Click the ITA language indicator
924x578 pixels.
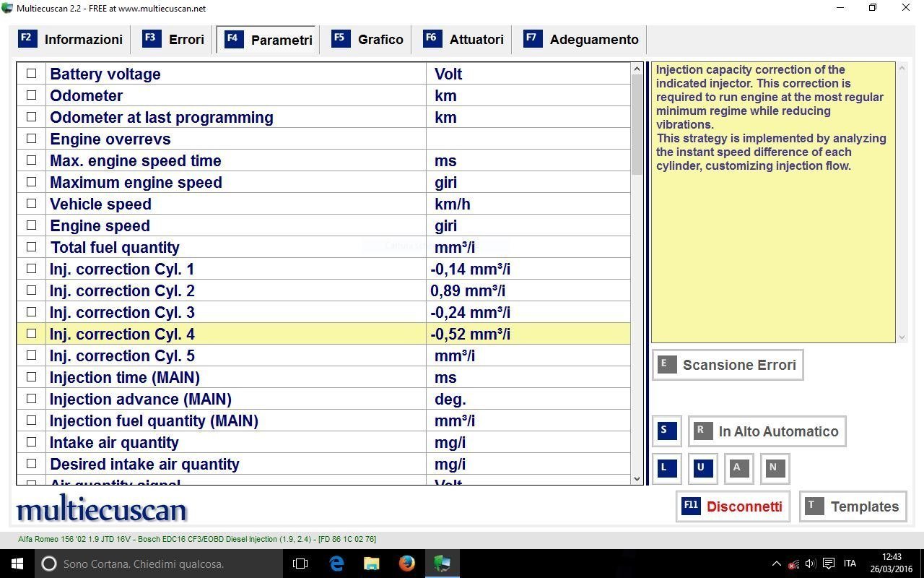point(850,564)
